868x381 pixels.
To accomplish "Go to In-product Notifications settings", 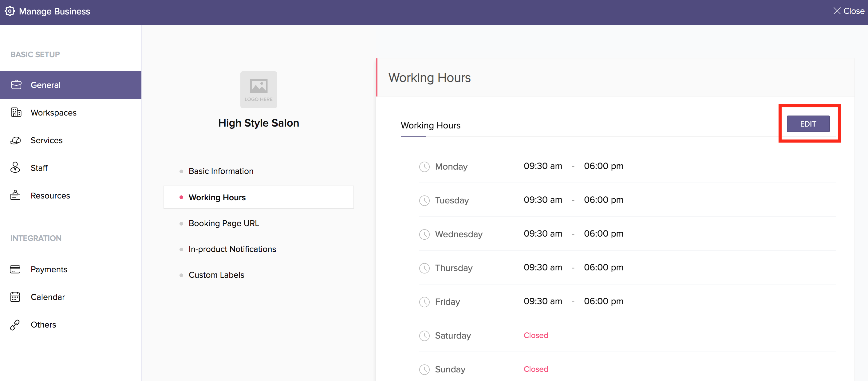I will [x=232, y=249].
